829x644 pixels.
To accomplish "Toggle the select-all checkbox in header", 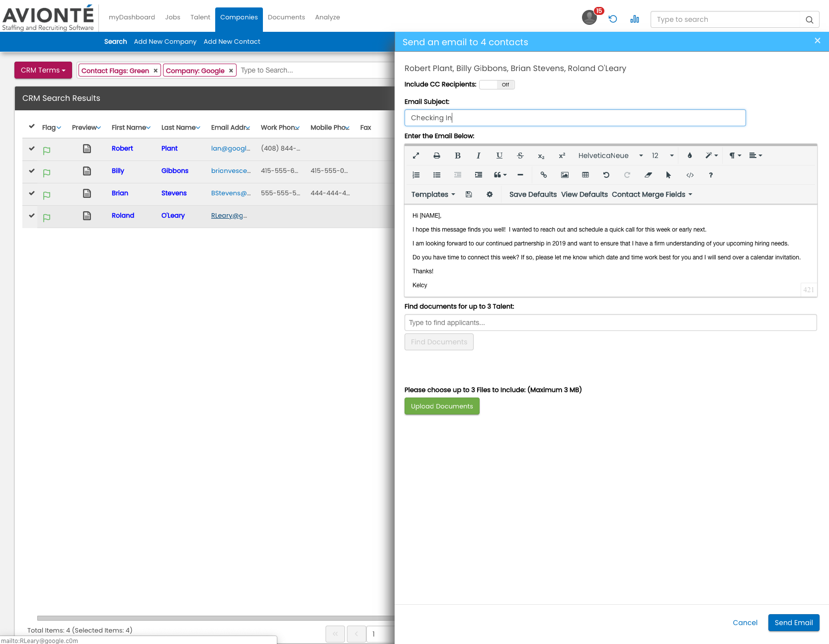I will 32,127.
